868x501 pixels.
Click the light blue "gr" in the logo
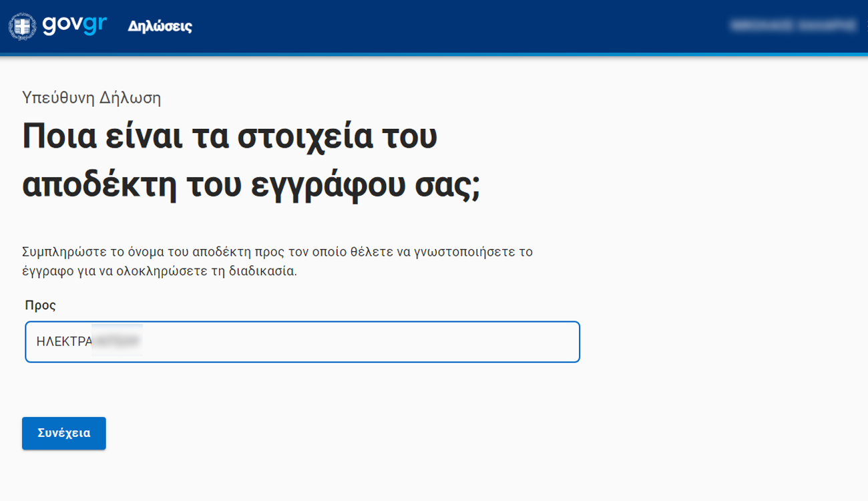tap(95, 25)
